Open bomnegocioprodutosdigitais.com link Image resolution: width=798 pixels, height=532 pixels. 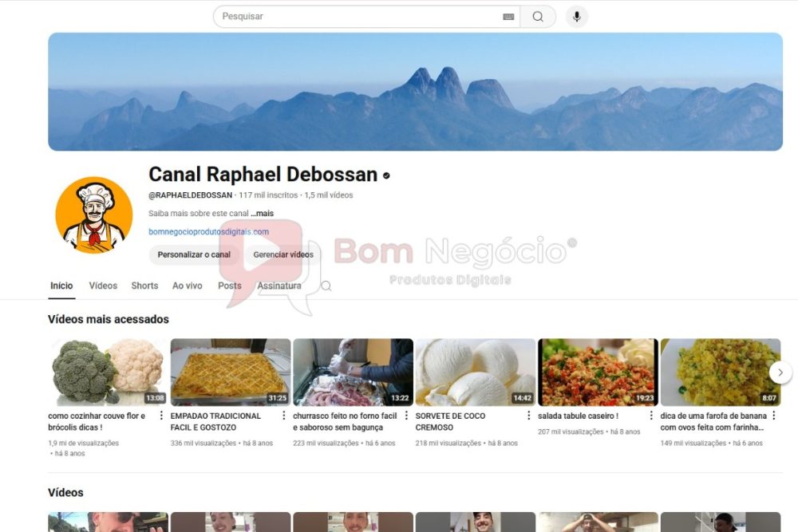(x=208, y=231)
